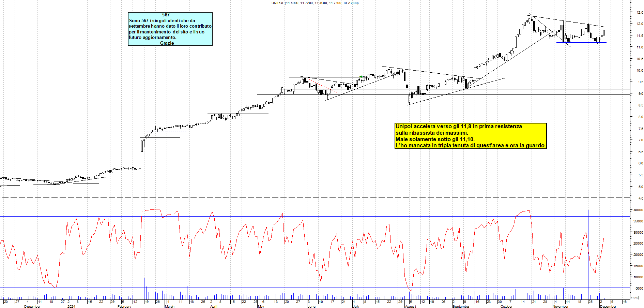The width and height of the screenshot is (644, 308).
Task: Click the 'Grazie' text in the cyan box
Action: 167,43
